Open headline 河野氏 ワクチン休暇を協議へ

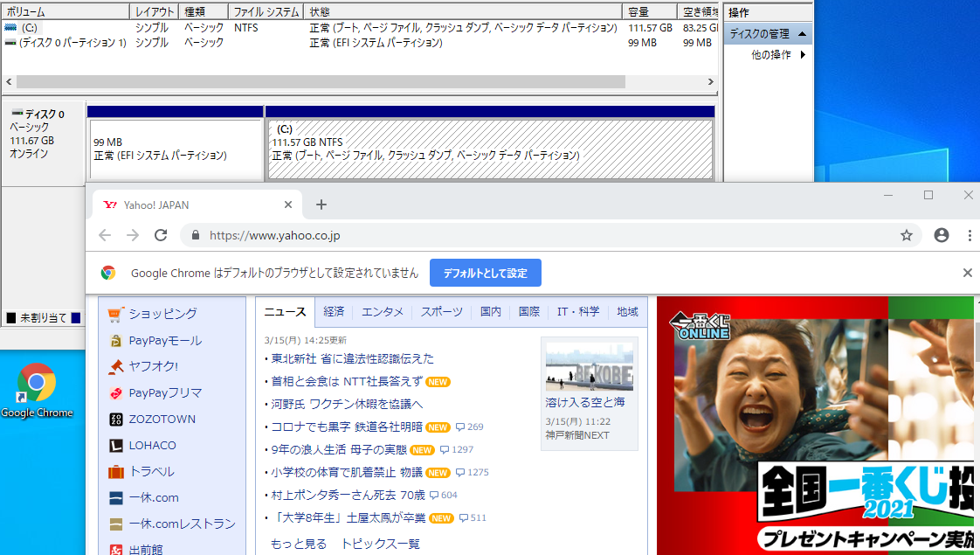coord(347,404)
